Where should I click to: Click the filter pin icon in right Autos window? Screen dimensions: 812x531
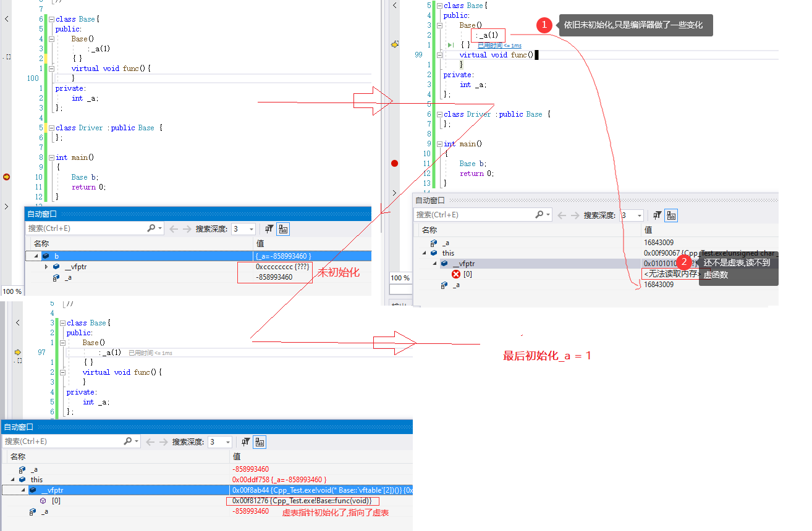(x=658, y=215)
